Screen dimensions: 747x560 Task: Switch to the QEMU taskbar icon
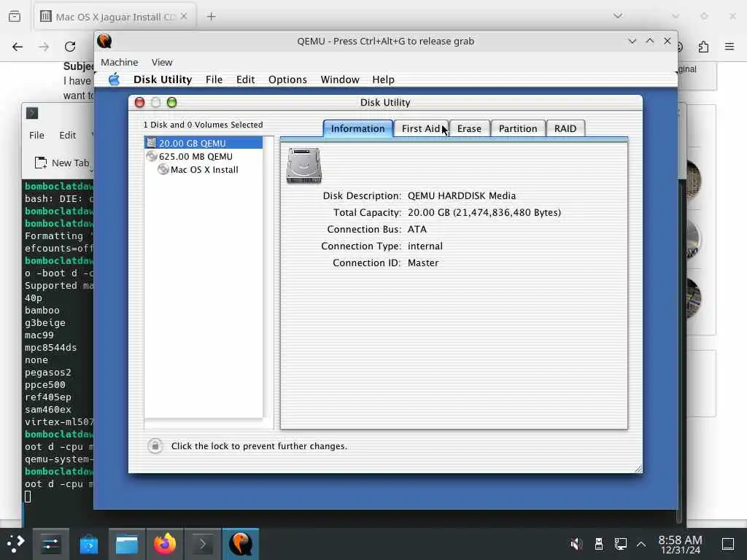pyautogui.click(x=241, y=544)
